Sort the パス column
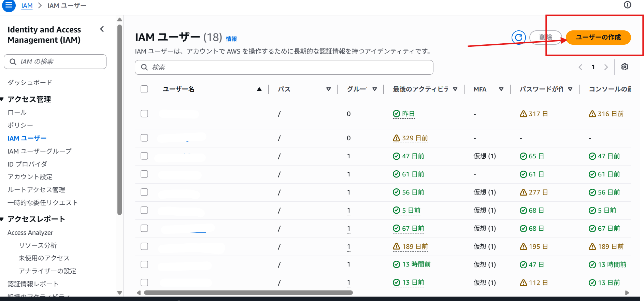The width and height of the screenshot is (644, 301). pyautogui.click(x=328, y=89)
